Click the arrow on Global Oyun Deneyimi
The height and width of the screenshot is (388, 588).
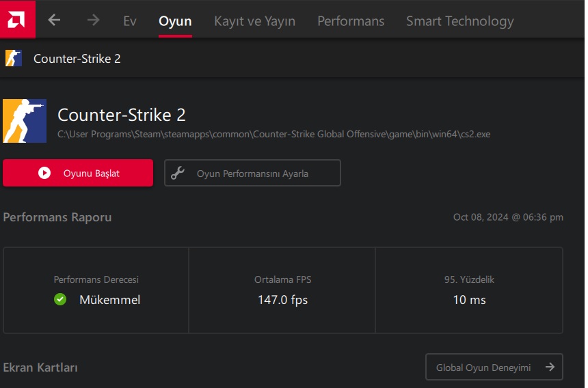coord(550,367)
